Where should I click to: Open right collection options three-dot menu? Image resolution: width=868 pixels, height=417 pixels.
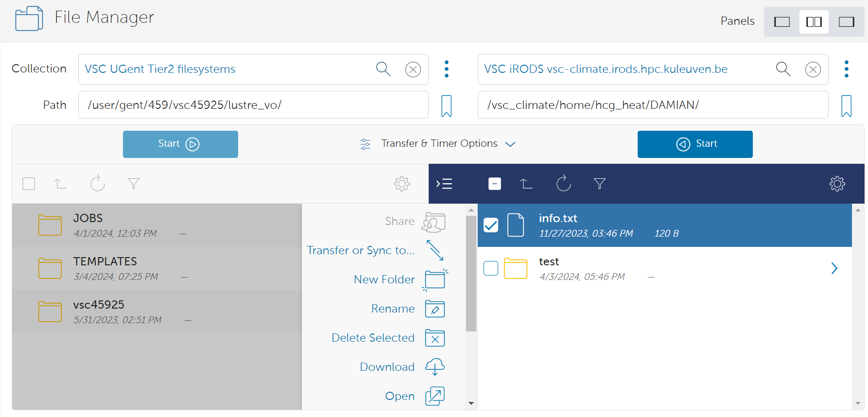click(847, 69)
